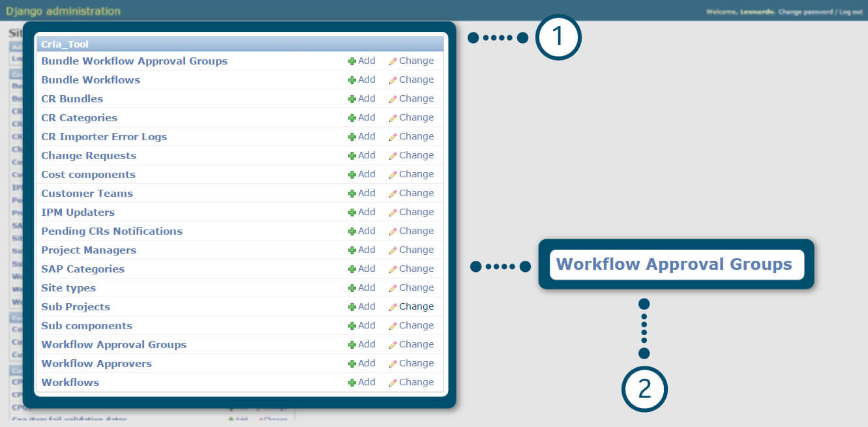Image resolution: width=868 pixels, height=427 pixels.
Task: Open the Workflow Approval Groups link in list
Action: pyautogui.click(x=113, y=345)
